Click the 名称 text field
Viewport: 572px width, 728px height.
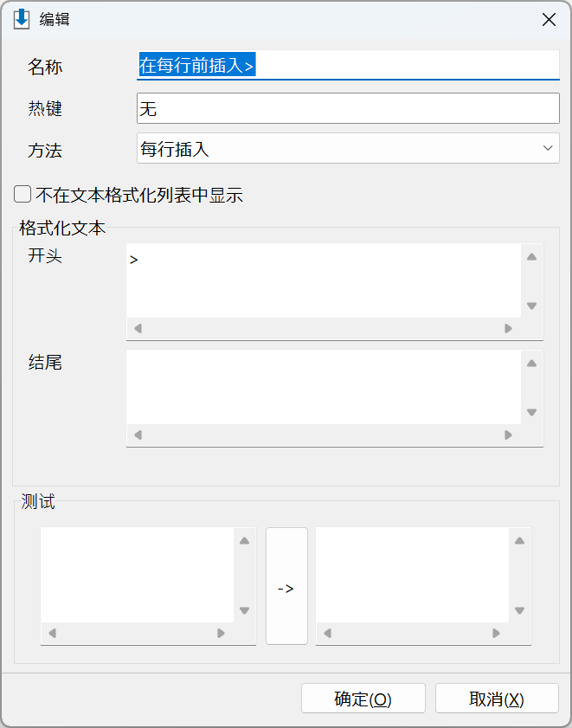[348, 65]
